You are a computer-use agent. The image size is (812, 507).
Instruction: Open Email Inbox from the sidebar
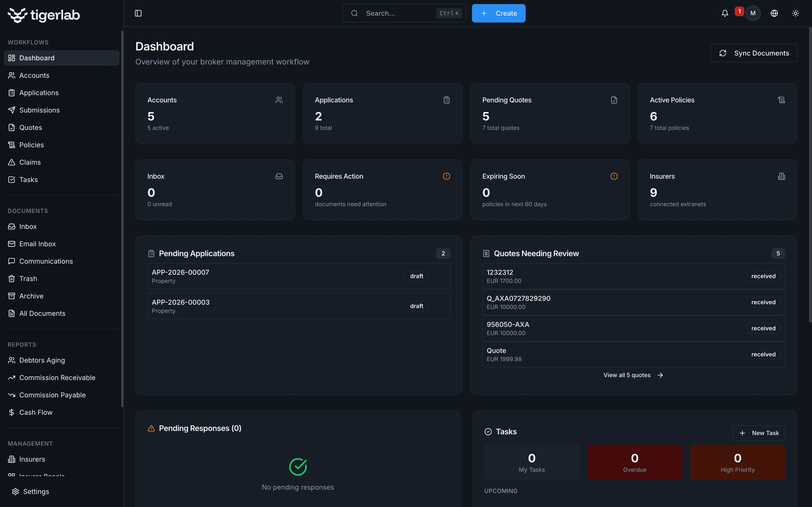pyautogui.click(x=37, y=244)
